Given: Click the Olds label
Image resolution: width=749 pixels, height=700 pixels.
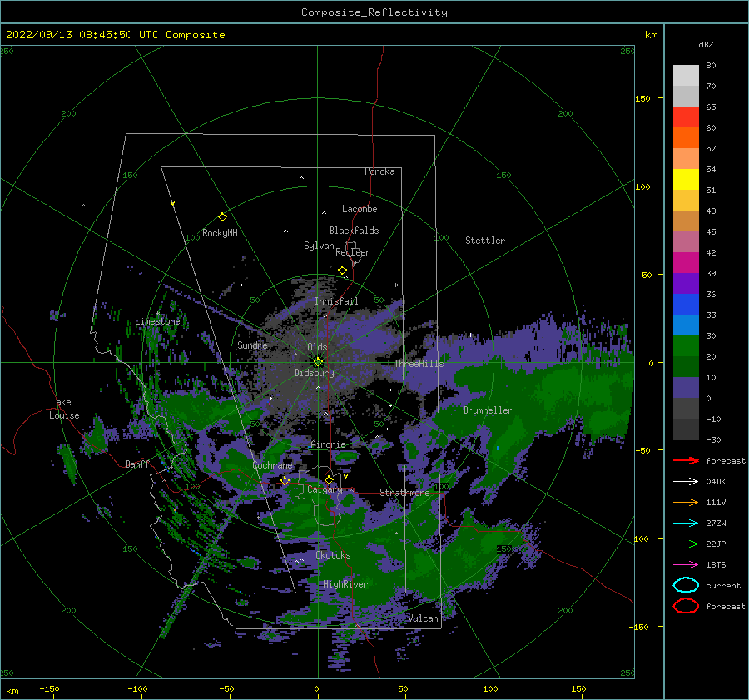Looking at the screenshot, I should (x=317, y=347).
